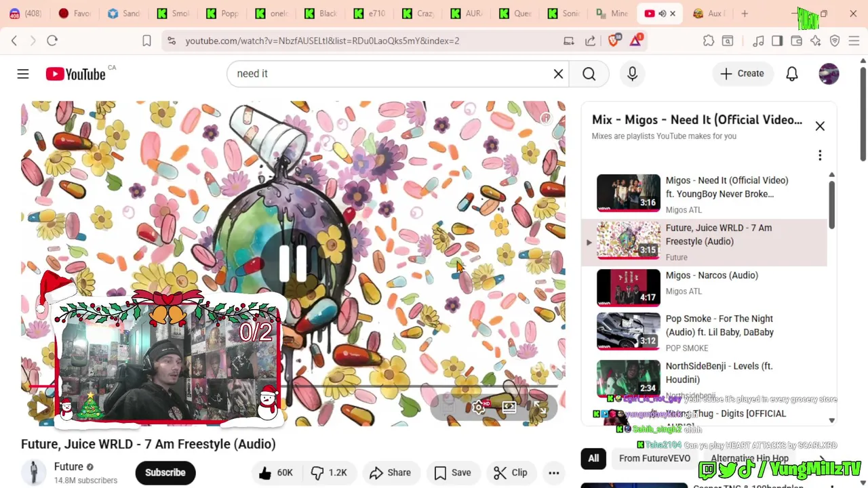Switch to the Favor tab

click(75, 14)
